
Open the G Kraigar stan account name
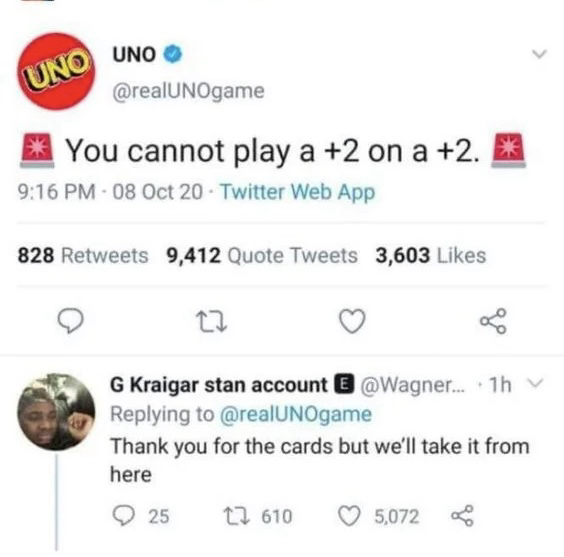click(219, 385)
